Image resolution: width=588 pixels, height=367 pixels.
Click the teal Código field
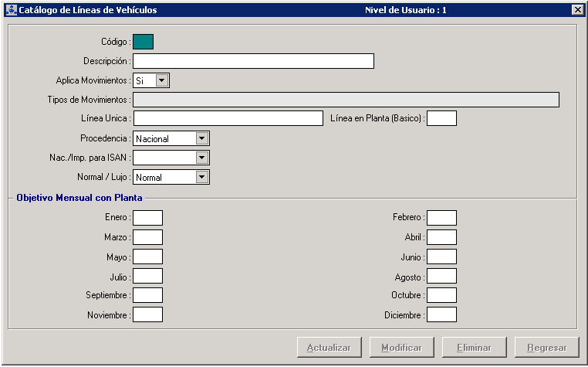point(143,42)
